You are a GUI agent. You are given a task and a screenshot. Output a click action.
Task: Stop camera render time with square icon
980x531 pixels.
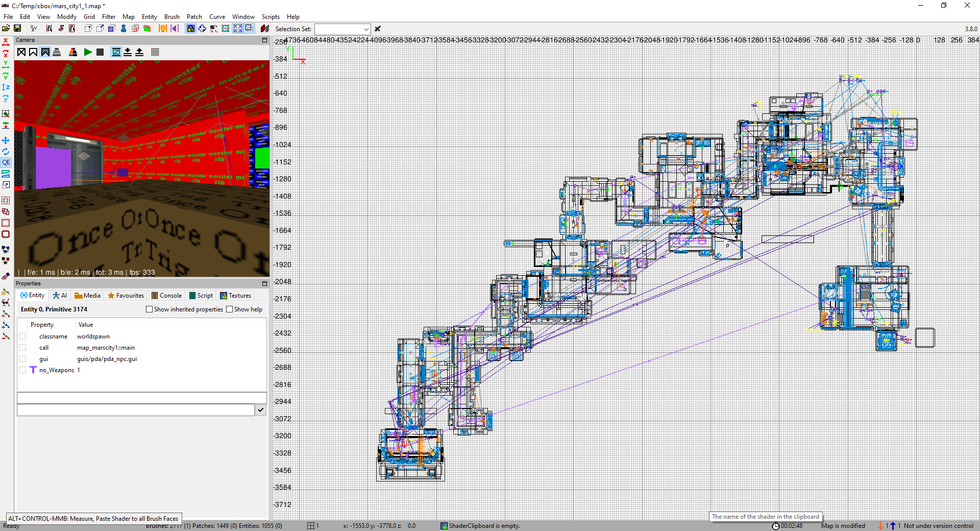tap(100, 52)
